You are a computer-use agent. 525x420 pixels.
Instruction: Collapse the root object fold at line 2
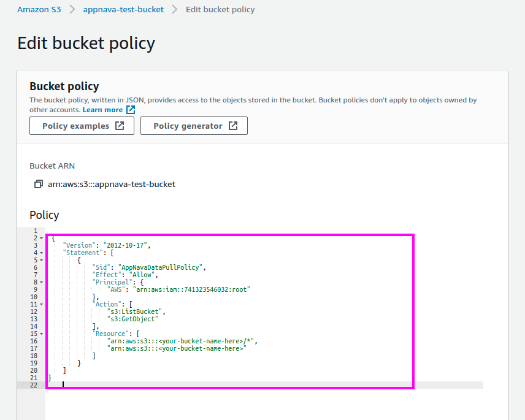pos(42,239)
